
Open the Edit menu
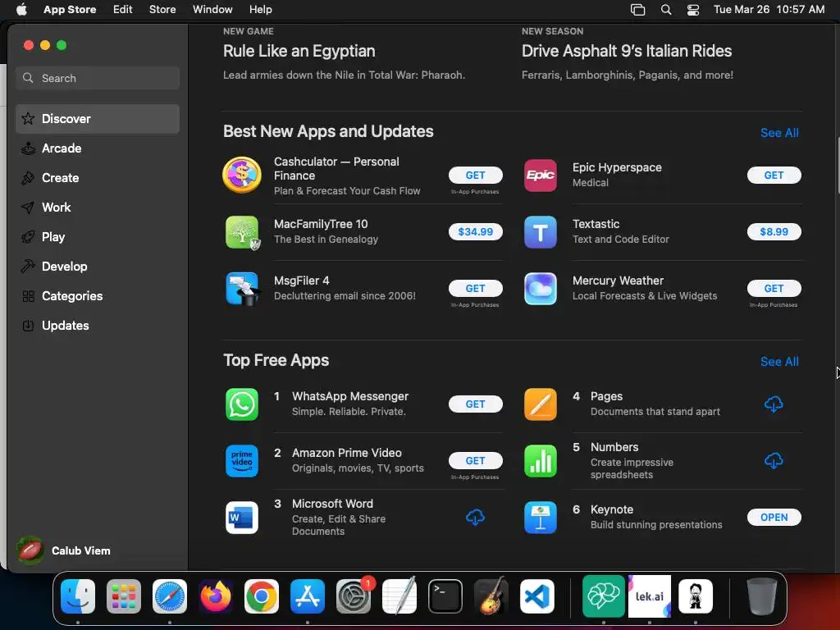(x=123, y=10)
